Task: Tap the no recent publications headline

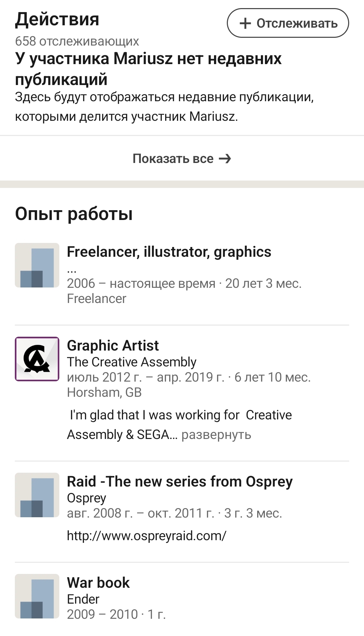Action: 148,69
